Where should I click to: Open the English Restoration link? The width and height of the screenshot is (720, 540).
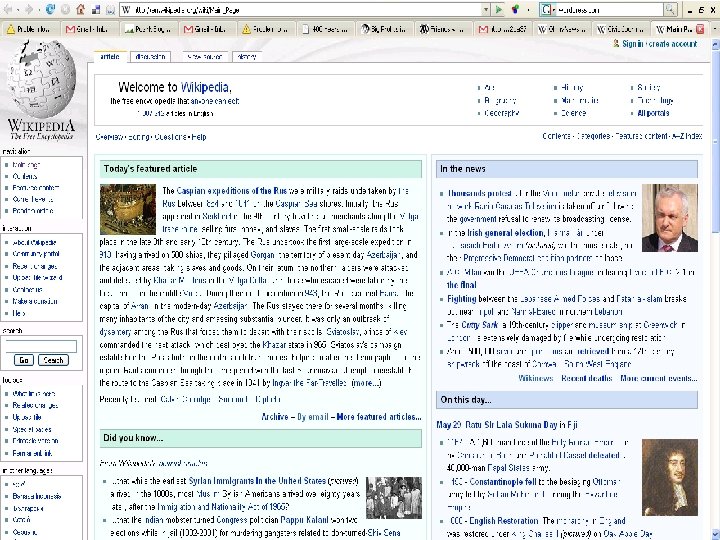pos(503,521)
